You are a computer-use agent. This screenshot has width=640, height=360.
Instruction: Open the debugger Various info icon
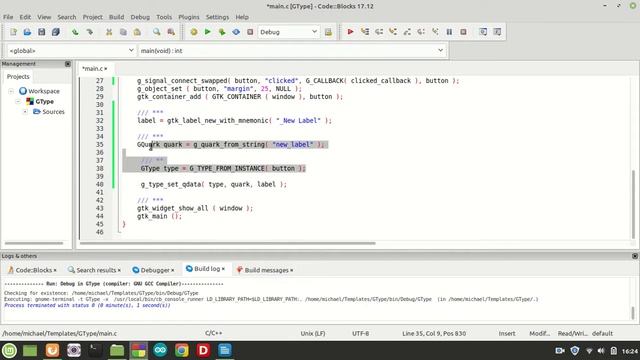(497, 32)
